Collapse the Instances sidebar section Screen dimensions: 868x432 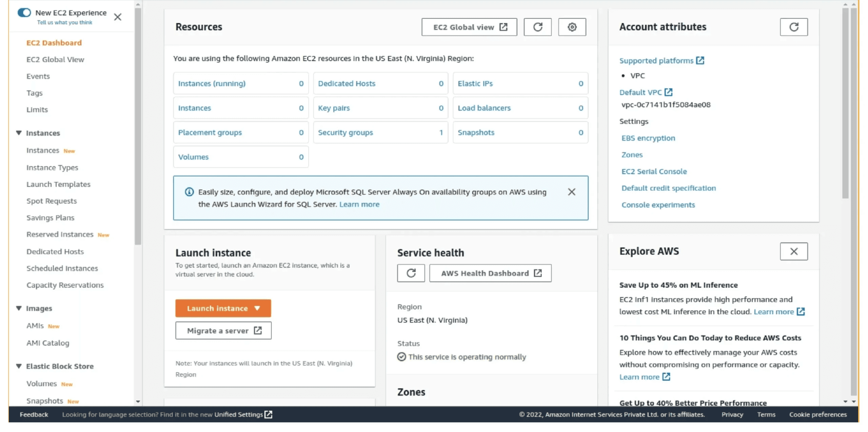19,133
